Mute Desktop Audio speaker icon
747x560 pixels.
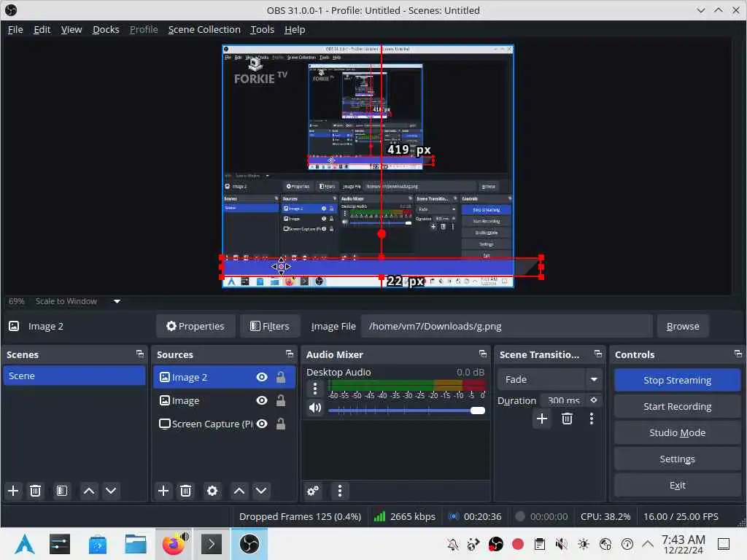click(x=315, y=408)
